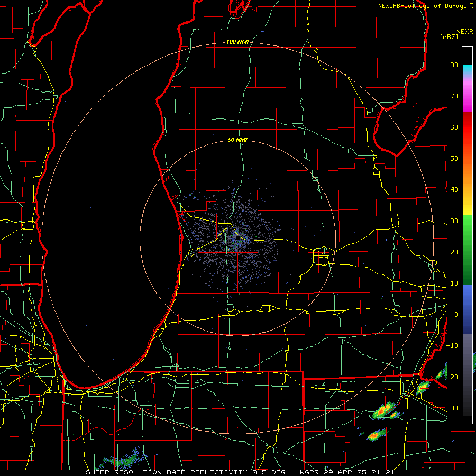
Task: Click the -10 value on the dBZ scale
Action: point(452,346)
